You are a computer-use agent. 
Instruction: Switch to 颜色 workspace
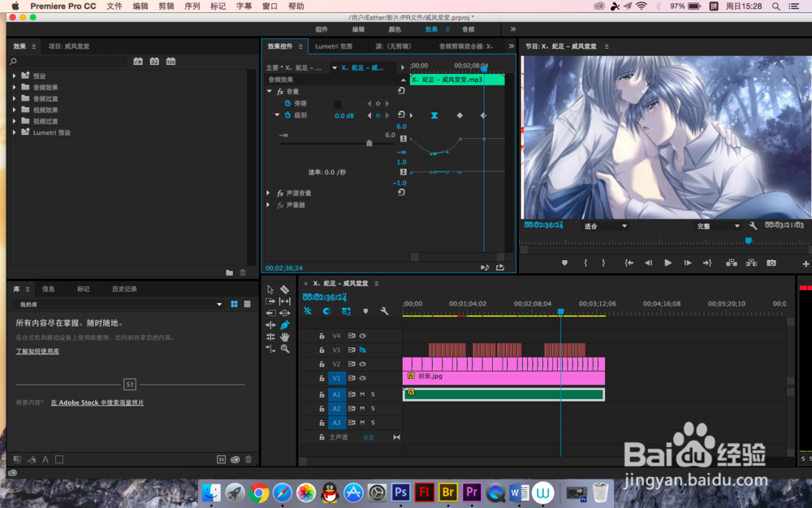(x=395, y=29)
